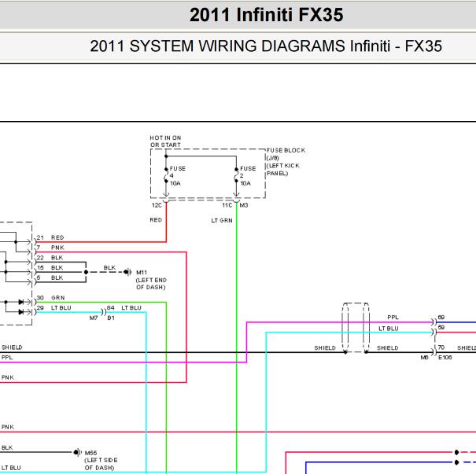Click the "M7" connector label
This screenshot has height=474, width=476.
point(94,318)
